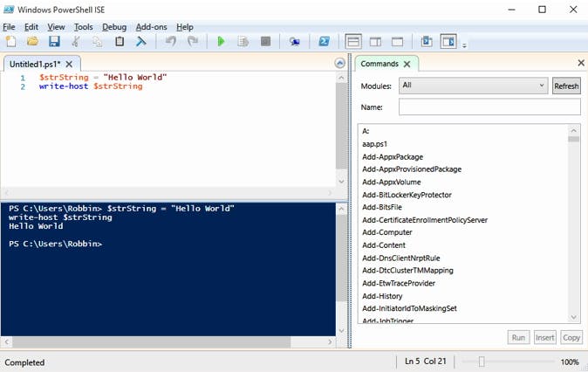The width and height of the screenshot is (588, 372).
Task: Click the New Remote PowerShell Tab icon
Action: [295, 41]
